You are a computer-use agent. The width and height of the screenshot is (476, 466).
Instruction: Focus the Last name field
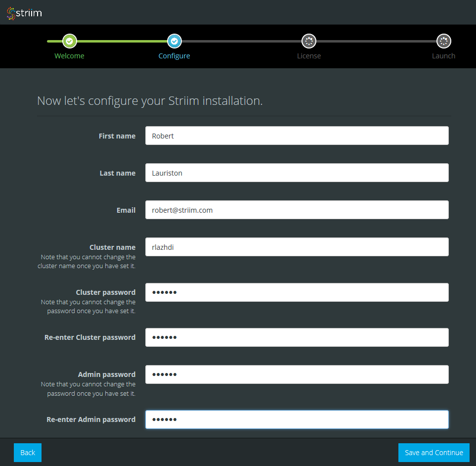pos(297,173)
